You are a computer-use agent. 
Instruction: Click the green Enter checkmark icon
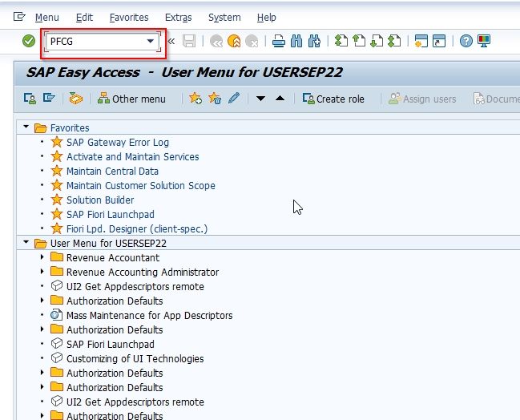click(x=29, y=41)
